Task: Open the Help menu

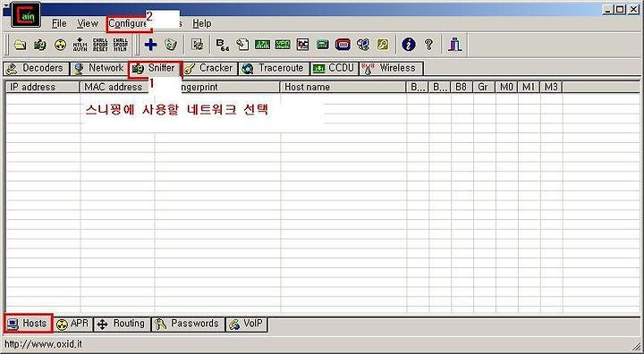Action: click(x=202, y=23)
